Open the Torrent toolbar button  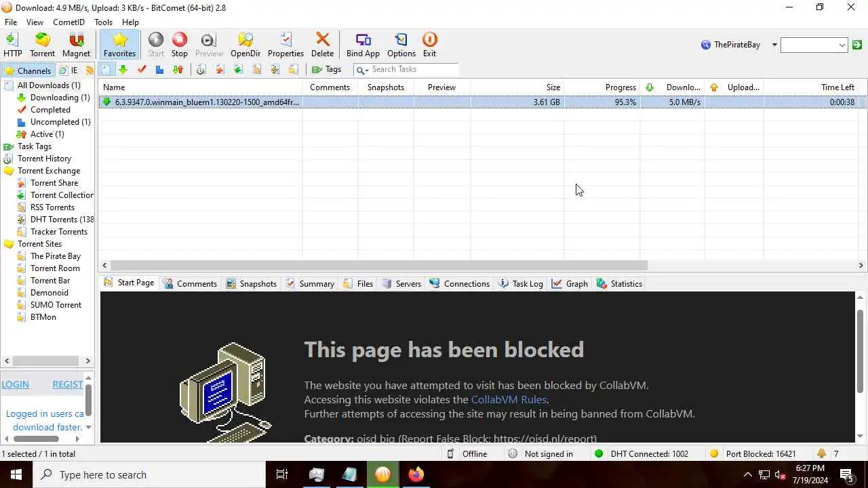pos(42,45)
